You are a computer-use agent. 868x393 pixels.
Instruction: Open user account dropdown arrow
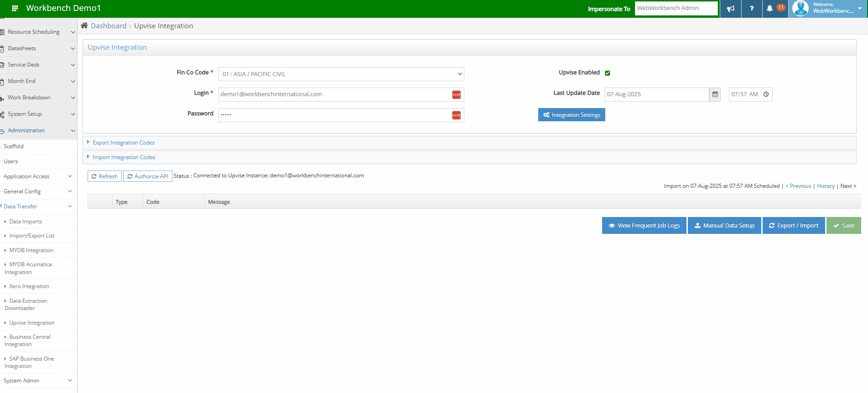pos(860,8)
